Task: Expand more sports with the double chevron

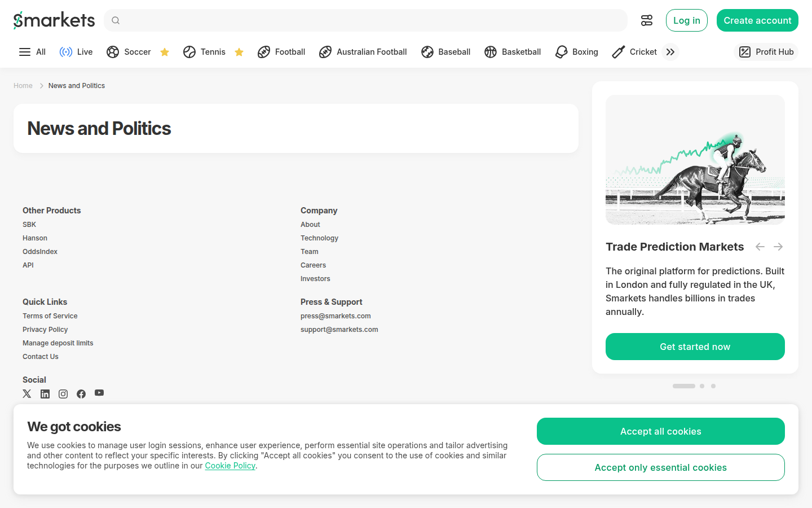Action: tap(670, 52)
